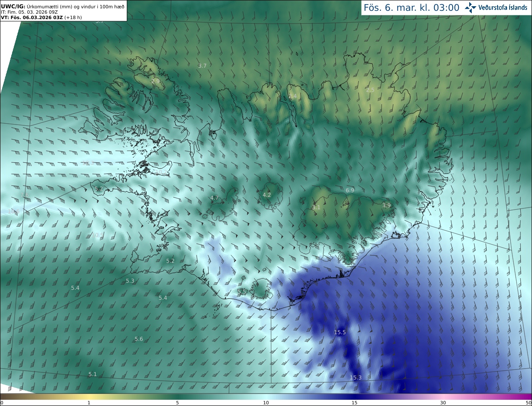This screenshot has width=532, height=406.
Task: Click the 5.6 value on the map
Action: pos(139,339)
